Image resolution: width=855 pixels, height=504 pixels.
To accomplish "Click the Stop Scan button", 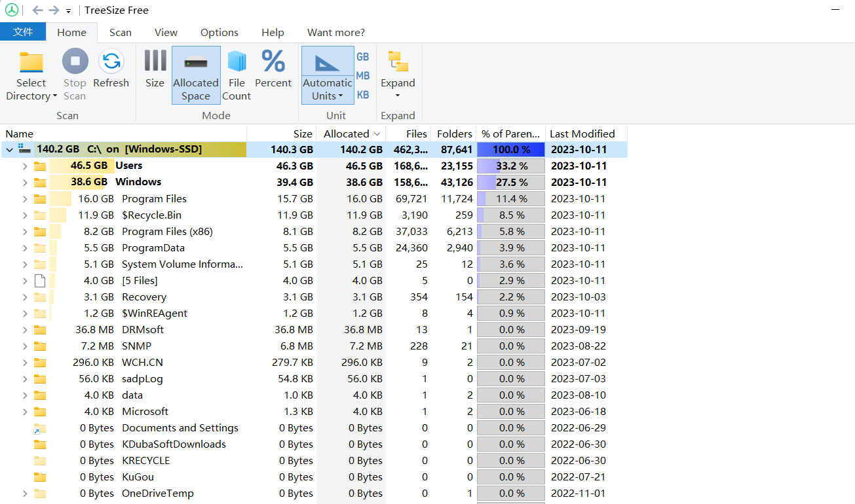I will (75, 76).
